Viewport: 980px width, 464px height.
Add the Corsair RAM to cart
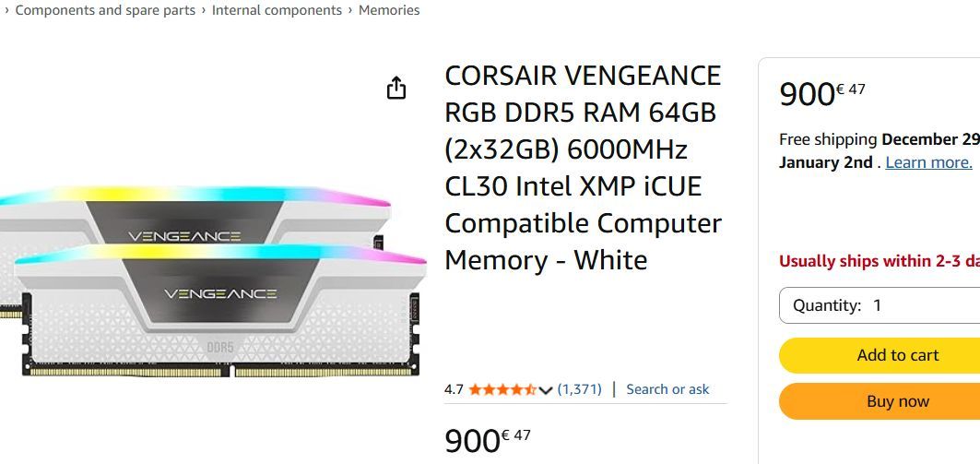point(880,355)
